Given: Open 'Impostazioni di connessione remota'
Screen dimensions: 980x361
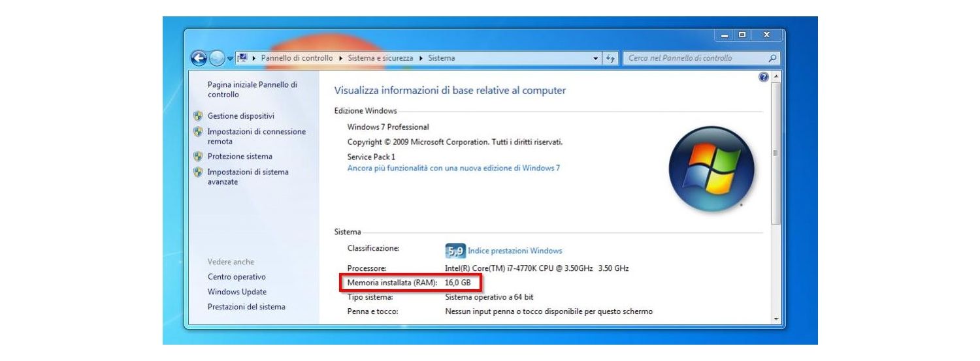Looking at the screenshot, I should tap(257, 136).
